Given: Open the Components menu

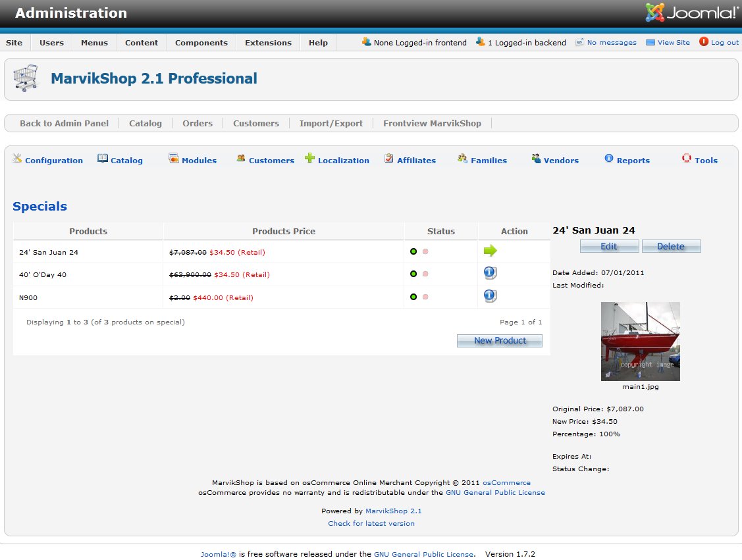Looking at the screenshot, I should pyautogui.click(x=201, y=43).
